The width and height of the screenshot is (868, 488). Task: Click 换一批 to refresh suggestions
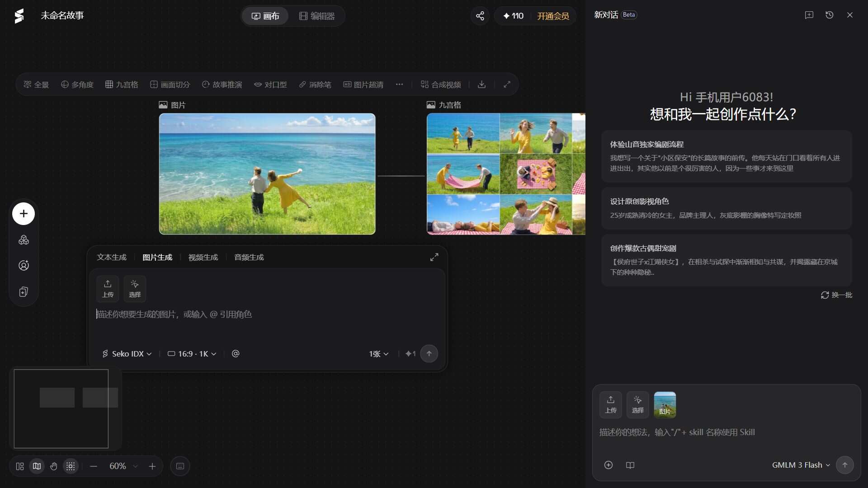click(x=837, y=295)
